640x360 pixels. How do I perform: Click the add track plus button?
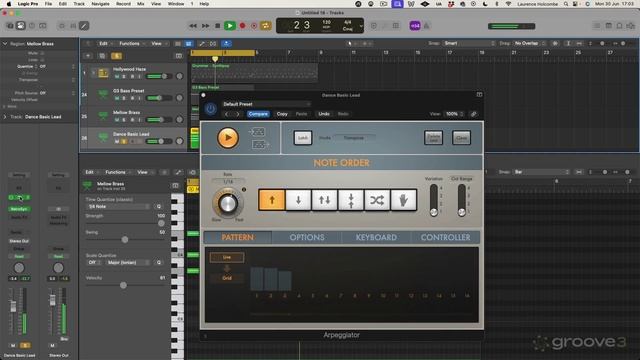tap(88, 56)
